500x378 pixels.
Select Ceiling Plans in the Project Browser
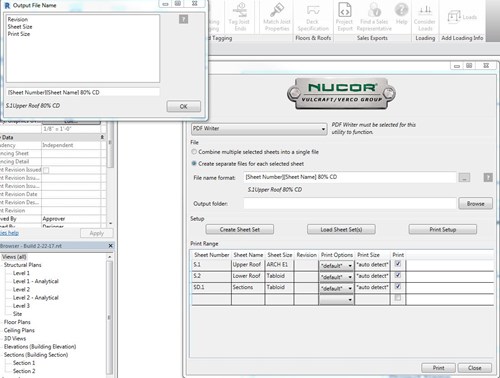point(19,330)
